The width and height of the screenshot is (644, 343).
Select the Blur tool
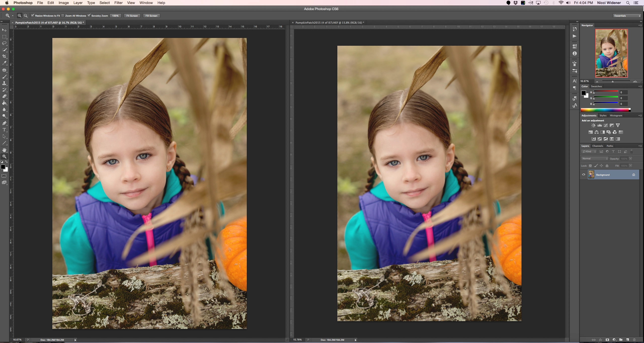point(4,109)
